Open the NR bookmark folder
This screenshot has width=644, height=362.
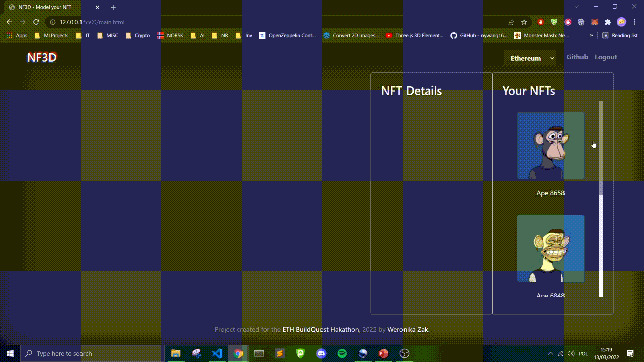coord(220,36)
